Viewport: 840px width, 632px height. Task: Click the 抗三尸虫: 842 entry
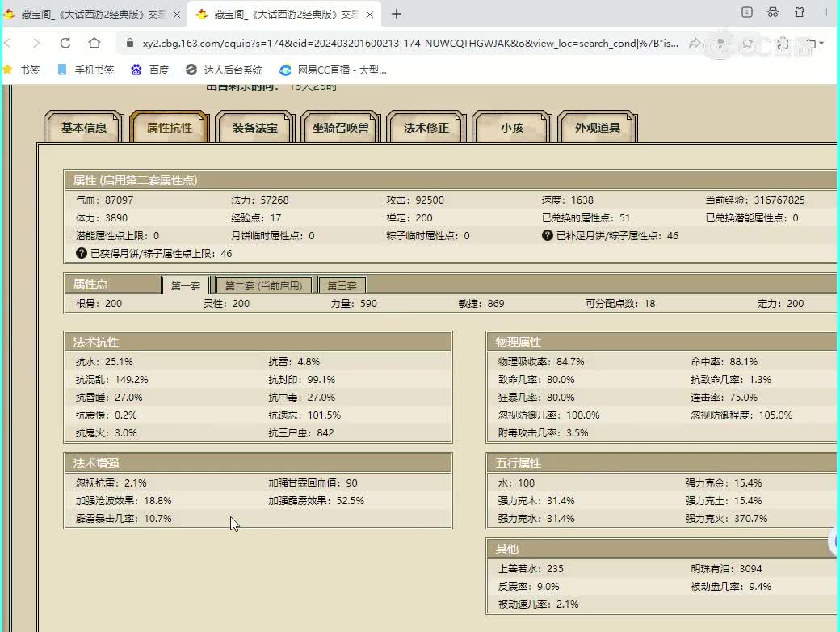tap(301, 432)
